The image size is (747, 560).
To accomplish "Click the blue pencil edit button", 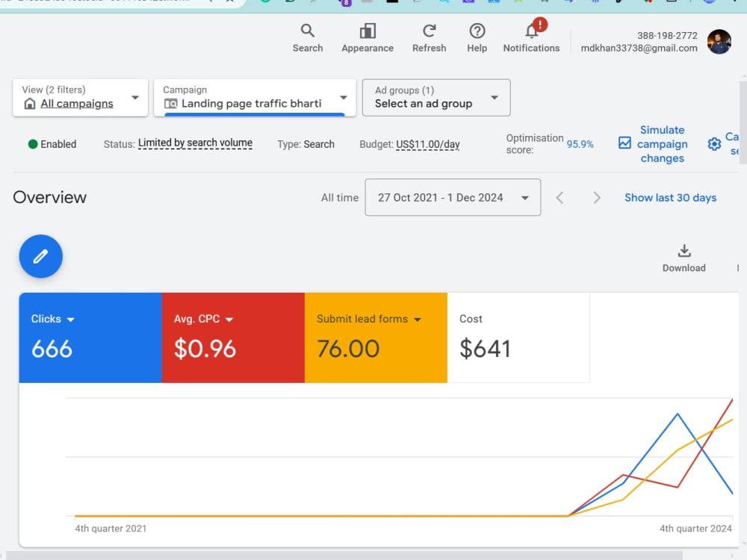I will 40,256.
